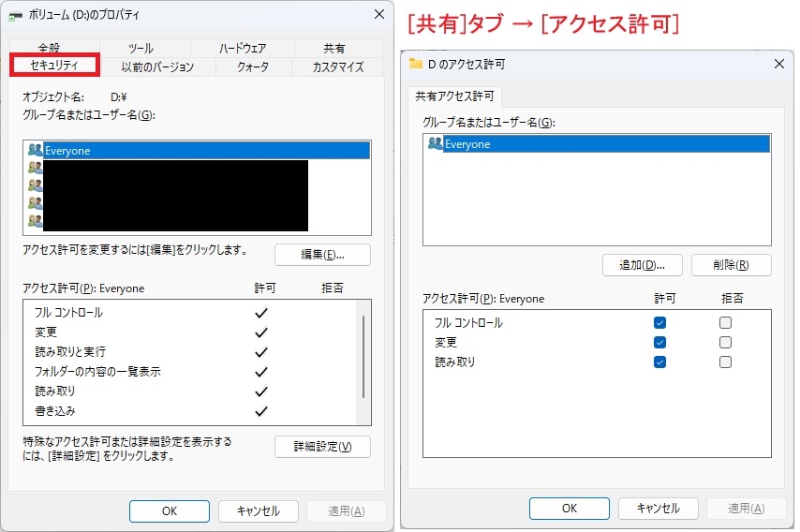Click the Everyone group icon in properties list
Viewport: 800px width, 532px height.
point(36,150)
